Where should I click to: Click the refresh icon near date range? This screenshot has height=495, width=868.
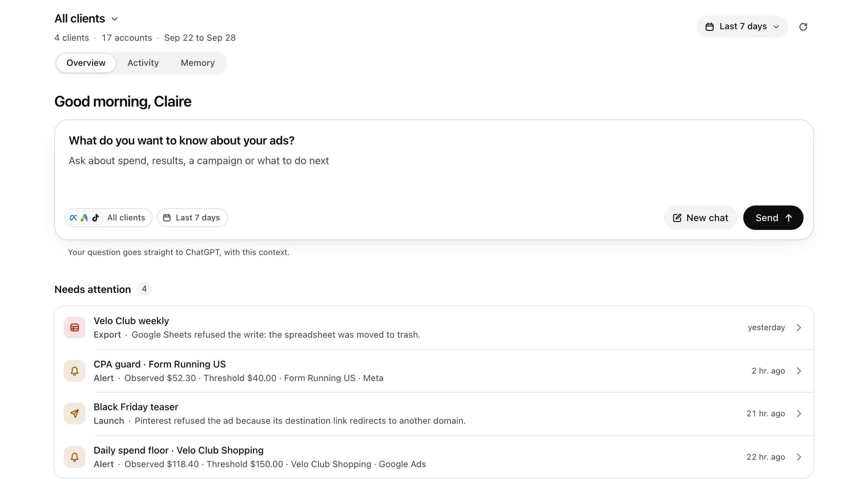(x=803, y=27)
